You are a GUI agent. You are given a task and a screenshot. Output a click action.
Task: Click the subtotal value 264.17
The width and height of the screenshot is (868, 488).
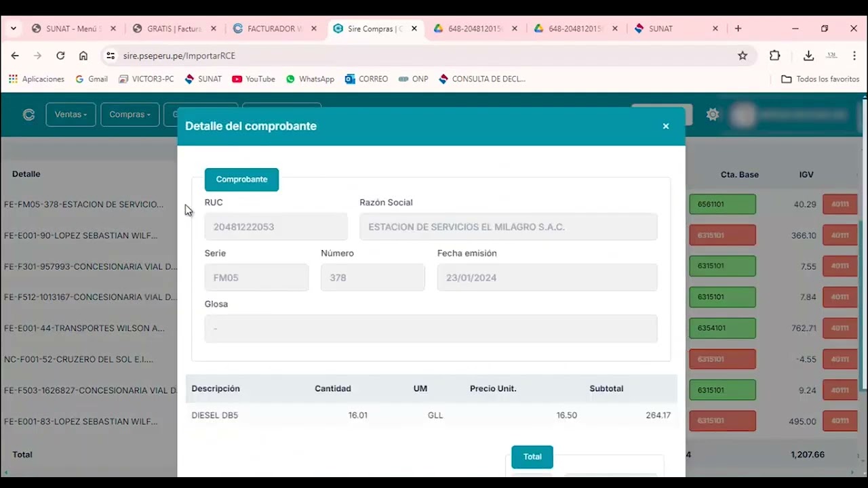tap(658, 415)
